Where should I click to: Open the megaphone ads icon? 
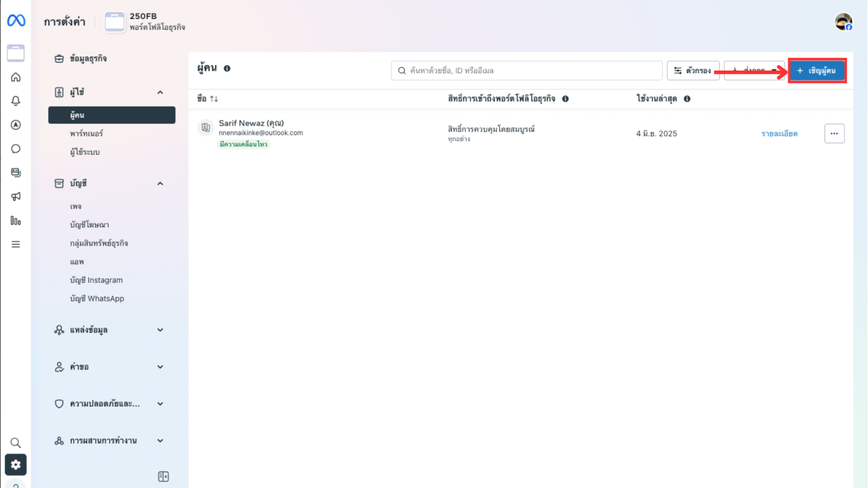click(16, 196)
